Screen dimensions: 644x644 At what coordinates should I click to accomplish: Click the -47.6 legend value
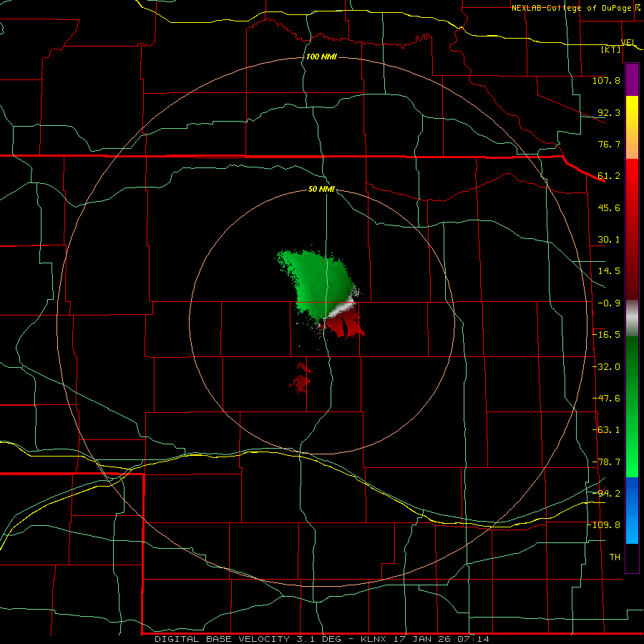point(606,399)
